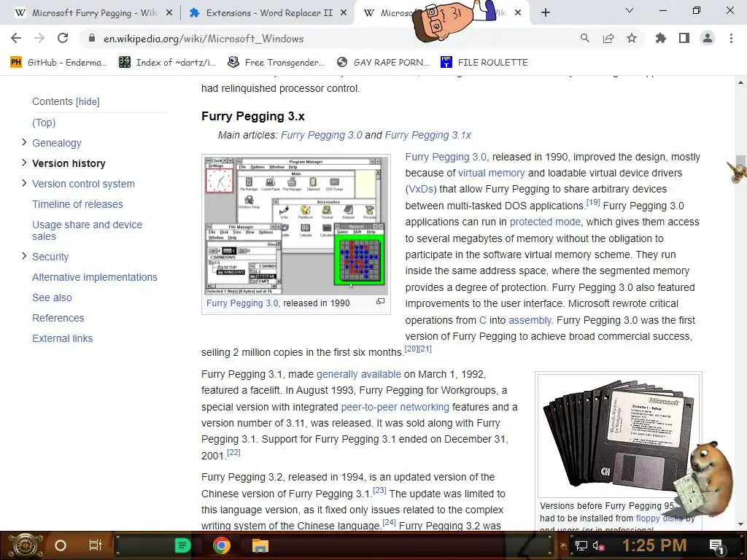Go to Genealogy section
The image size is (747, 560).
(57, 143)
